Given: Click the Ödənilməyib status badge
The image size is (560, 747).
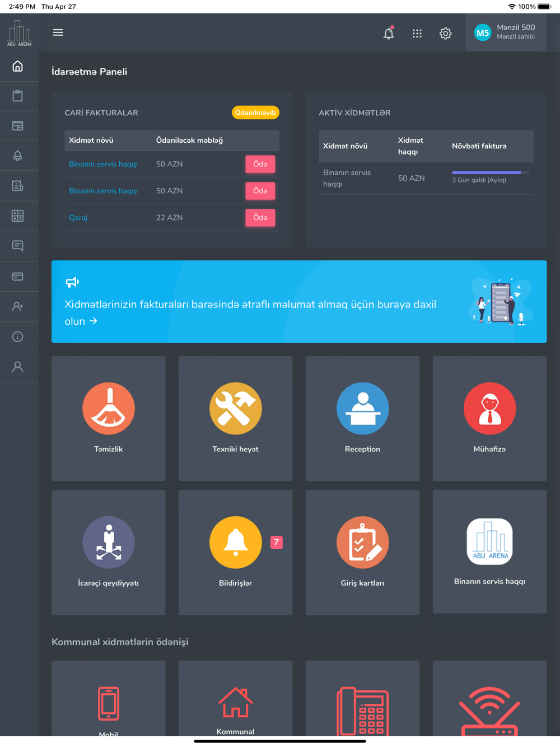Looking at the screenshot, I should point(255,113).
